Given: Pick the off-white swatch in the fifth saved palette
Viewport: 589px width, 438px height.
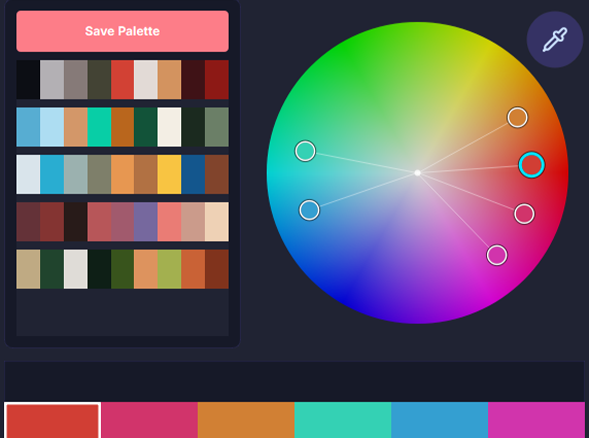Looking at the screenshot, I should [76, 269].
